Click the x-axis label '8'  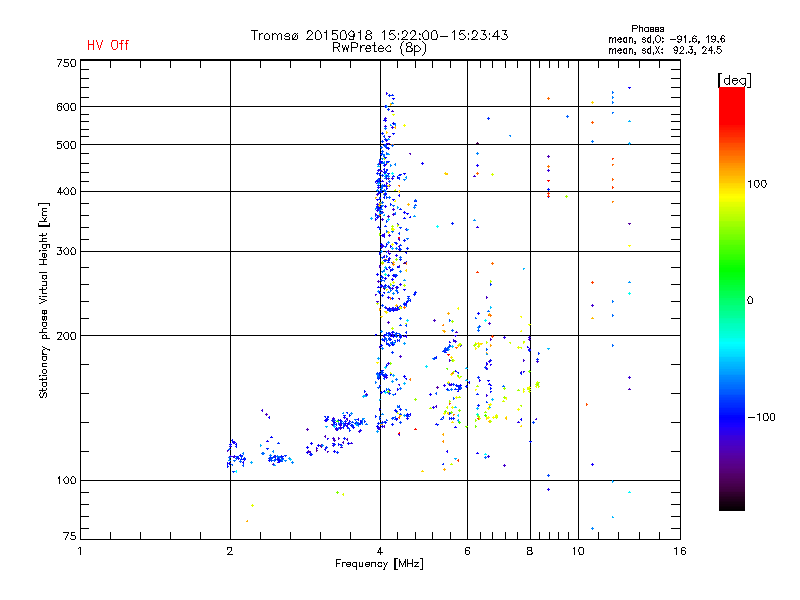click(x=530, y=551)
